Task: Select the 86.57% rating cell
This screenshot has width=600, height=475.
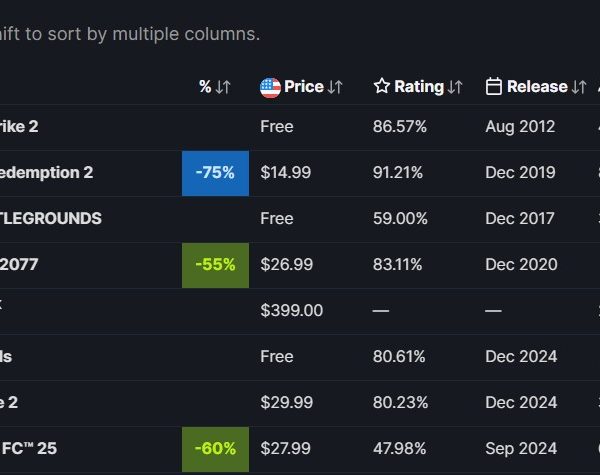Action: (x=400, y=127)
